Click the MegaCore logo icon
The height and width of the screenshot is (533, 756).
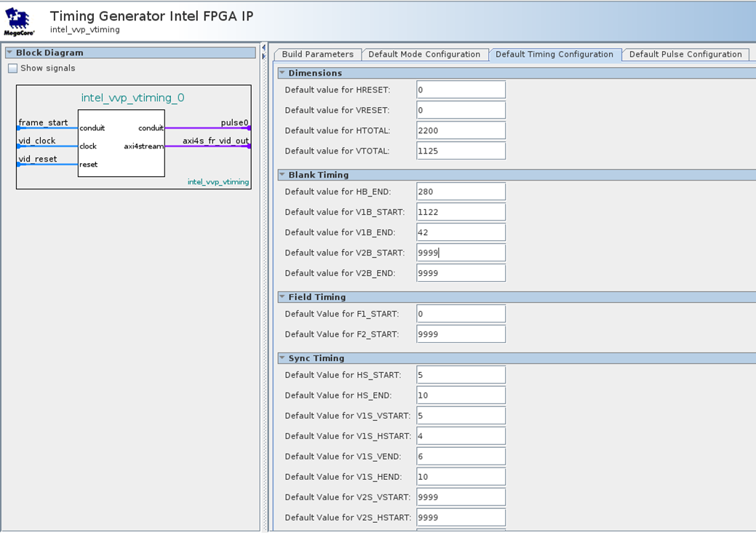coord(20,22)
